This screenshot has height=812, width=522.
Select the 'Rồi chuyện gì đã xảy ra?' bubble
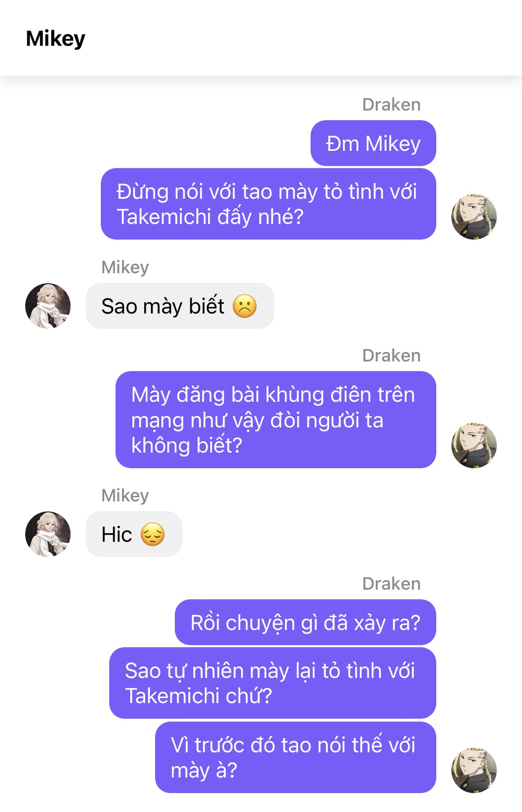coord(305,622)
